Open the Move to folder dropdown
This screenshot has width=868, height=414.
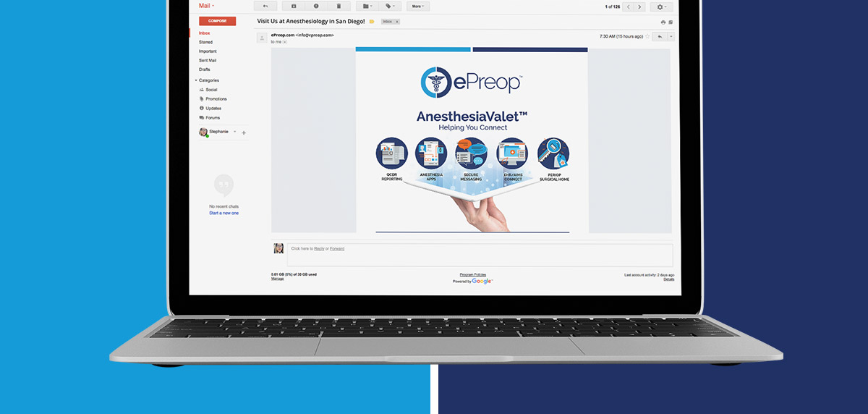(x=368, y=7)
